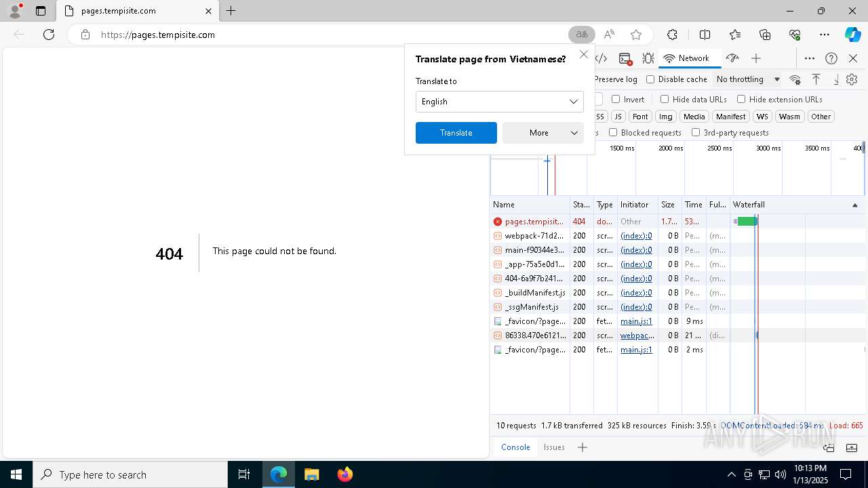
Task: Open the Elements tool icon in DevTools
Action: pyautogui.click(x=601, y=58)
